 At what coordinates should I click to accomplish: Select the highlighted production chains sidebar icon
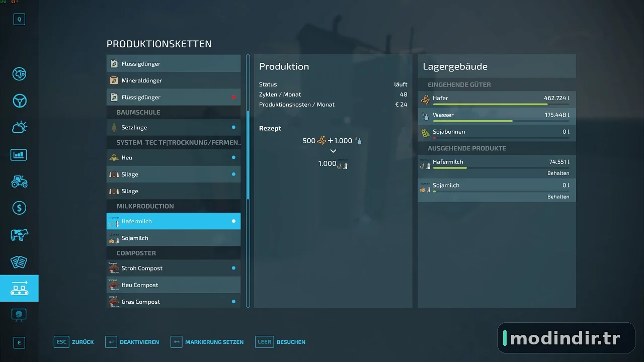coord(19,288)
